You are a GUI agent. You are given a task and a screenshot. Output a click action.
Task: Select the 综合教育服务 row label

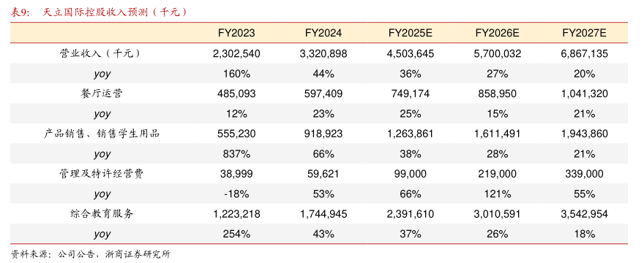(102, 214)
